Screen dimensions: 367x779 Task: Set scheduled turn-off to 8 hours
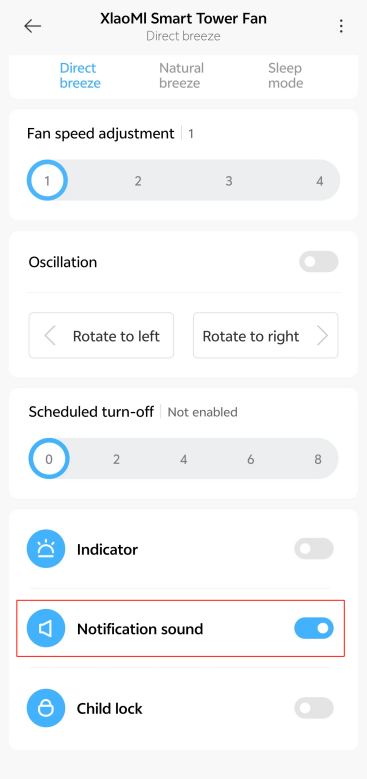[318, 459]
